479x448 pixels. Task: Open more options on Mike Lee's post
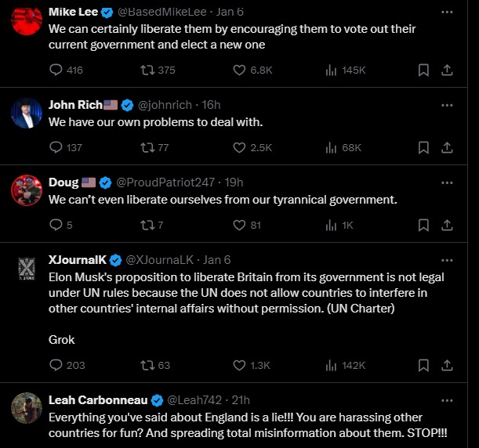click(x=447, y=12)
